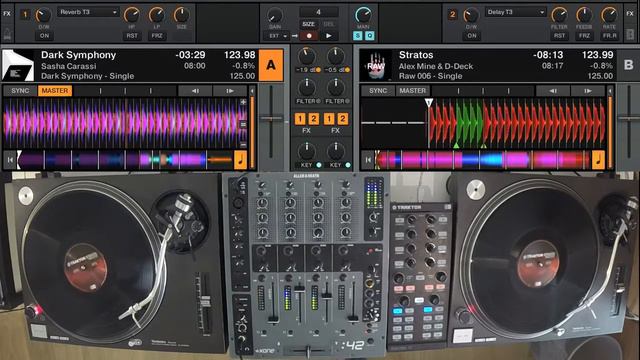Click the deck A tempo fader handle
The width and height of the screenshot is (640, 360).
(x=271, y=118)
